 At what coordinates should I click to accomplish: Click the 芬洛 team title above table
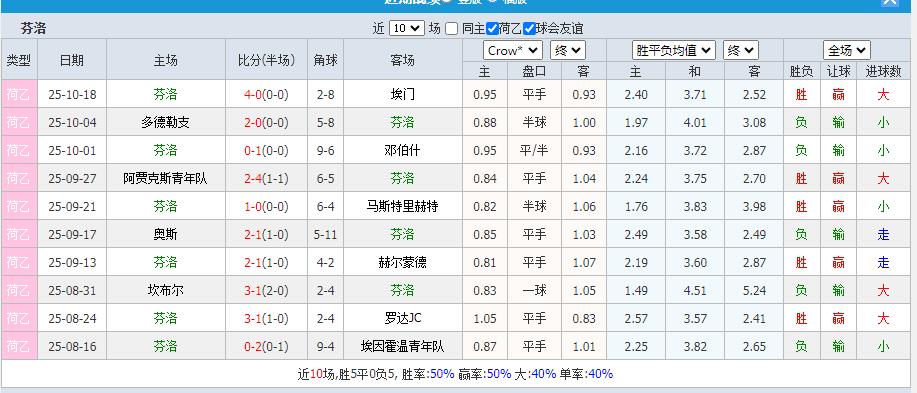[33, 28]
